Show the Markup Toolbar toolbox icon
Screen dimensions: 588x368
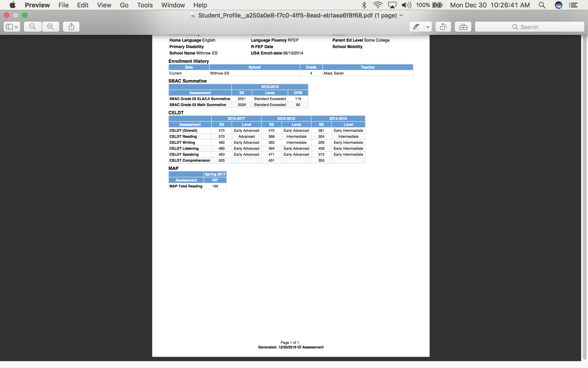click(x=463, y=27)
